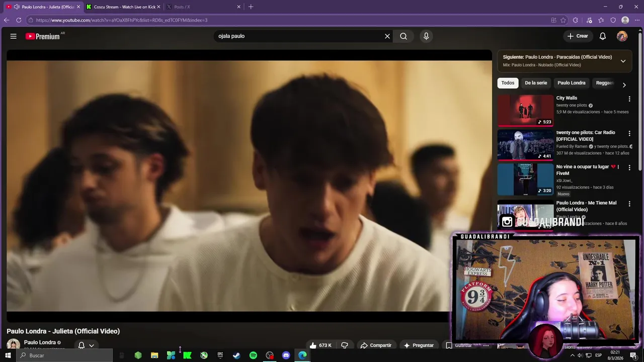644x362 pixels.
Task: Open the browser profile icon
Action: (625, 20)
